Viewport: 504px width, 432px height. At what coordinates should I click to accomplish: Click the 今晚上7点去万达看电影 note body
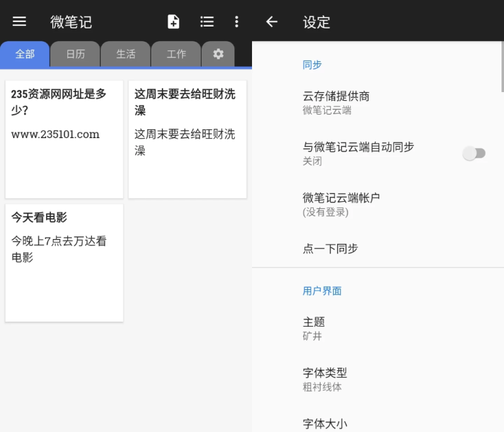(x=59, y=249)
